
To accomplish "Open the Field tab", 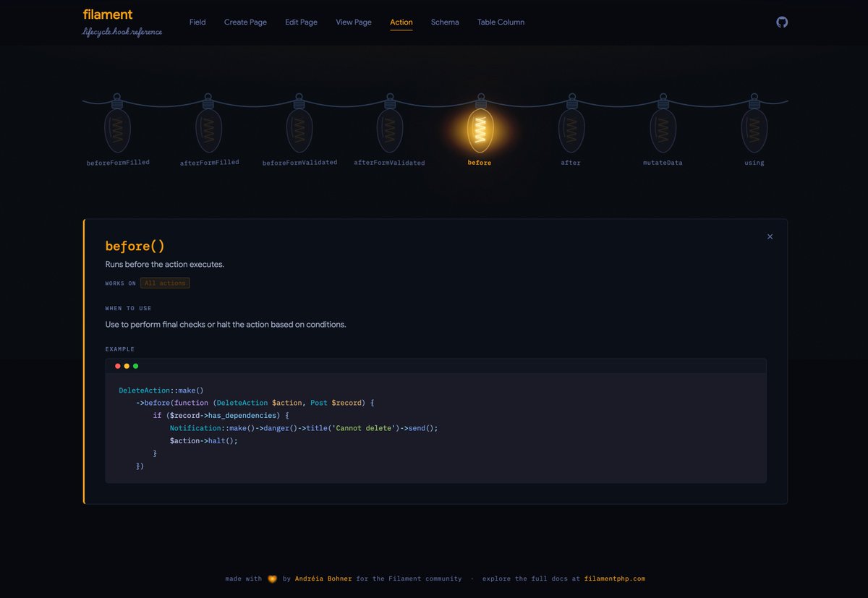I will [x=197, y=22].
